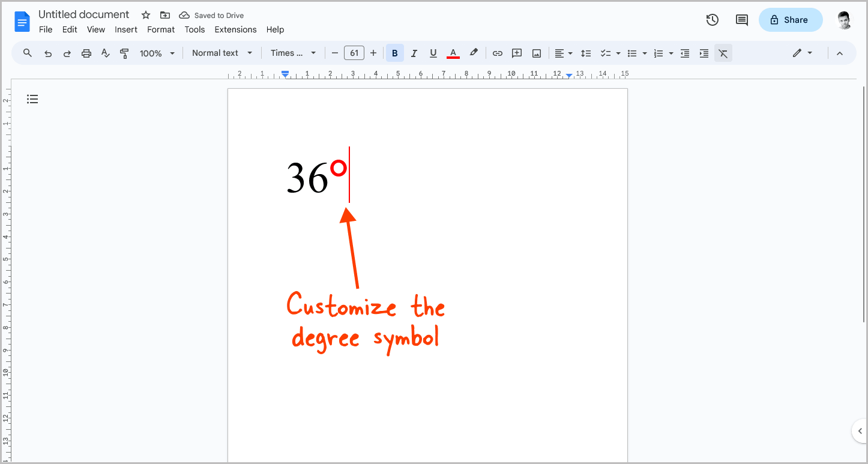Click the Share button
The image size is (868, 464).
point(790,20)
